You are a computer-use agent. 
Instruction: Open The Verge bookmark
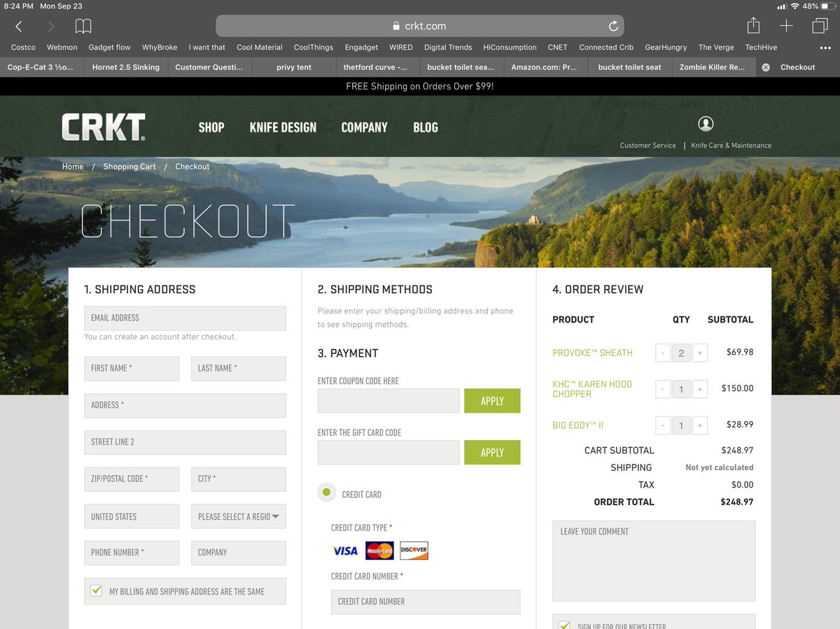pyautogui.click(x=716, y=48)
